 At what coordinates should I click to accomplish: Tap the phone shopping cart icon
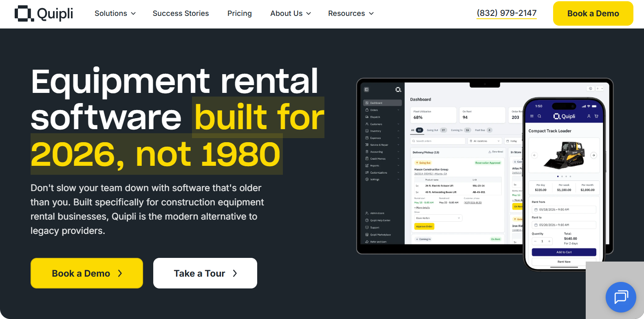[596, 116]
